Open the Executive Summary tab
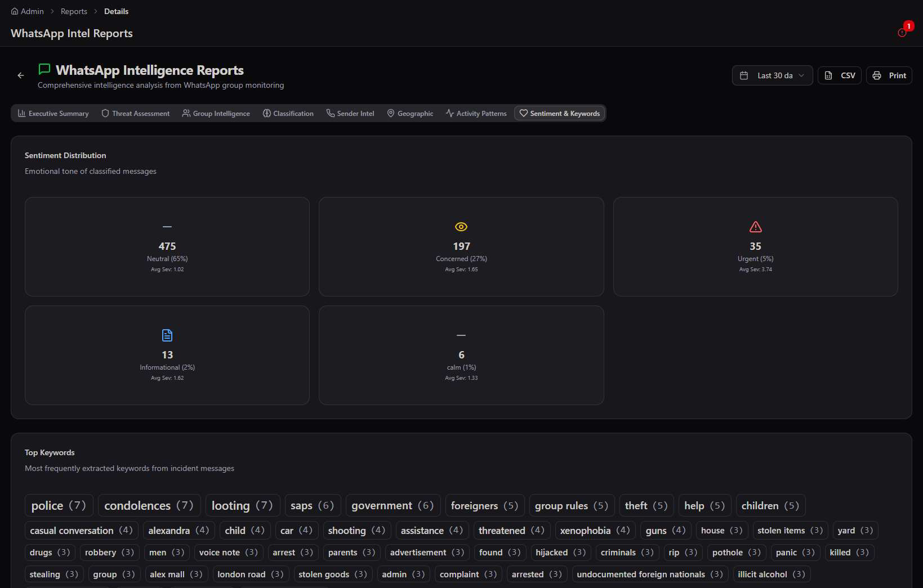 (53, 113)
